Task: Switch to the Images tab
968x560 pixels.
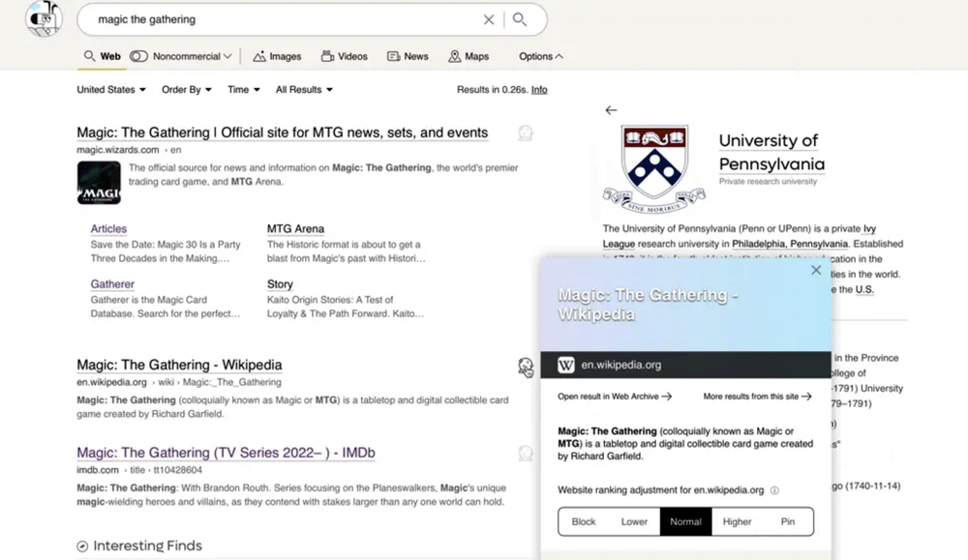Action: click(277, 56)
